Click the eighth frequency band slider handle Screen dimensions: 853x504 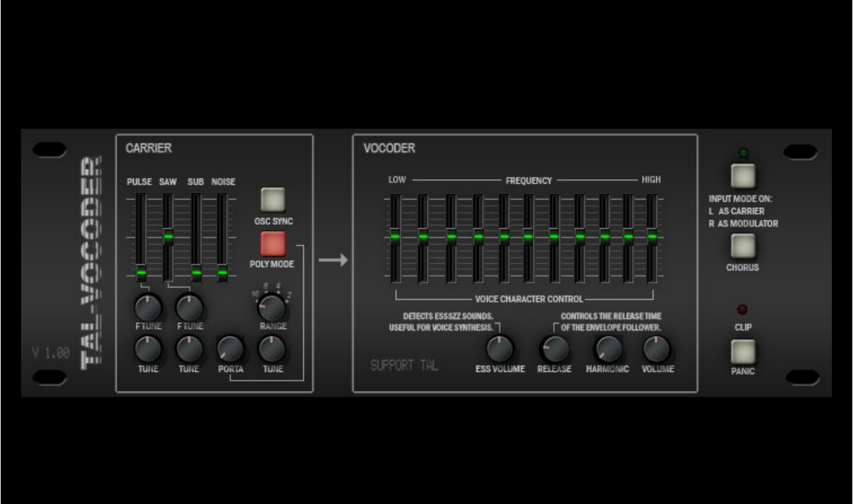pos(579,237)
